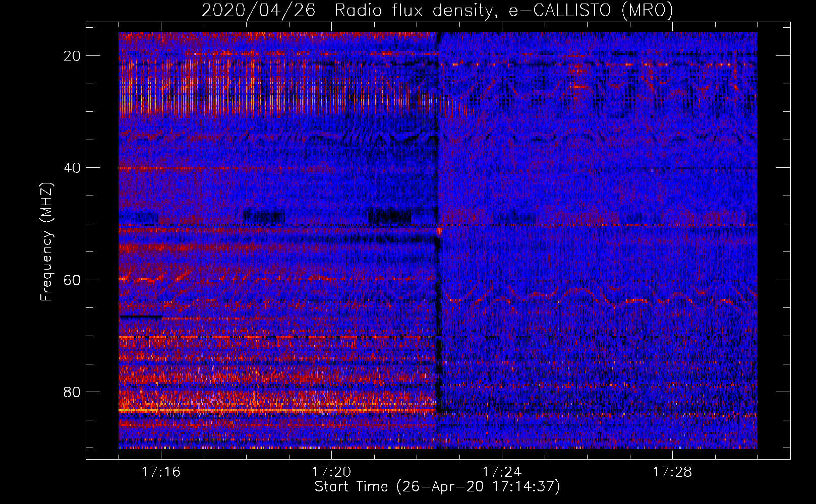Select the 17:16 time tick label
816x504 pixels.
pyautogui.click(x=161, y=472)
